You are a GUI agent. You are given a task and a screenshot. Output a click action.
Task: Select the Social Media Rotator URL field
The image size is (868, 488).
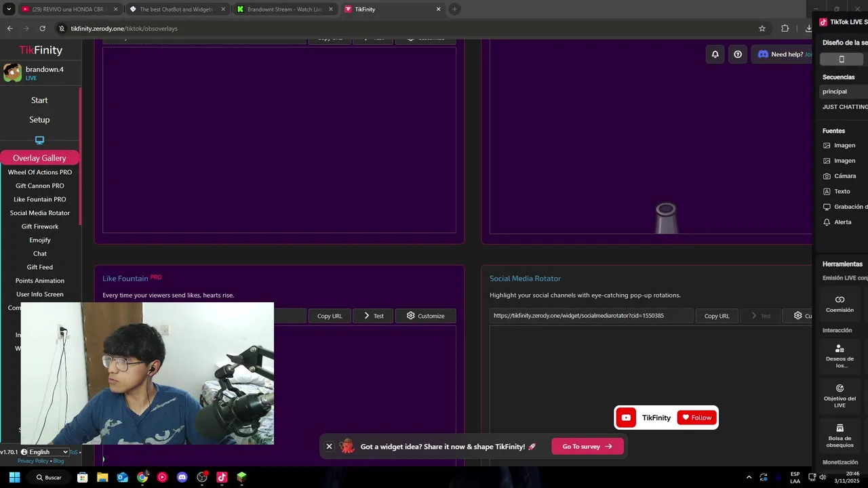pos(591,316)
